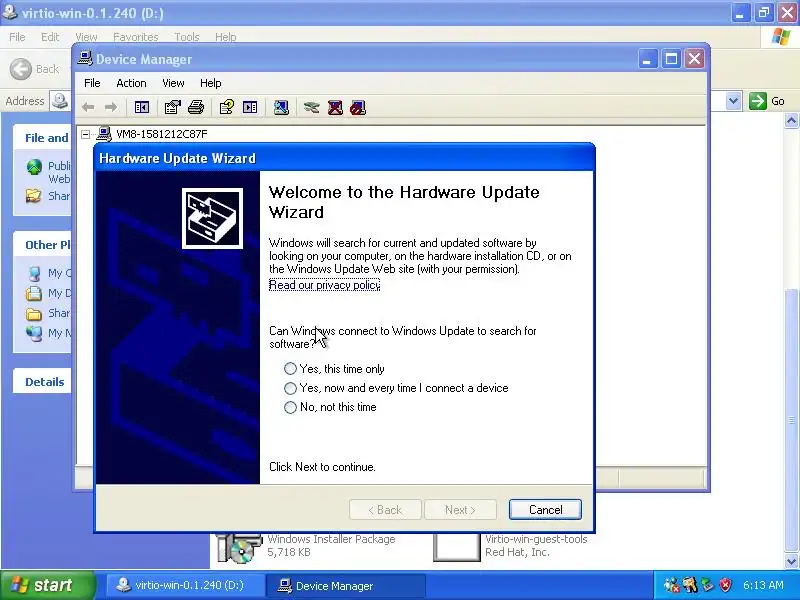Viewport: 800px width, 600px height.
Task: Select the VM8-1581212C87F computer entry
Action: click(162, 134)
